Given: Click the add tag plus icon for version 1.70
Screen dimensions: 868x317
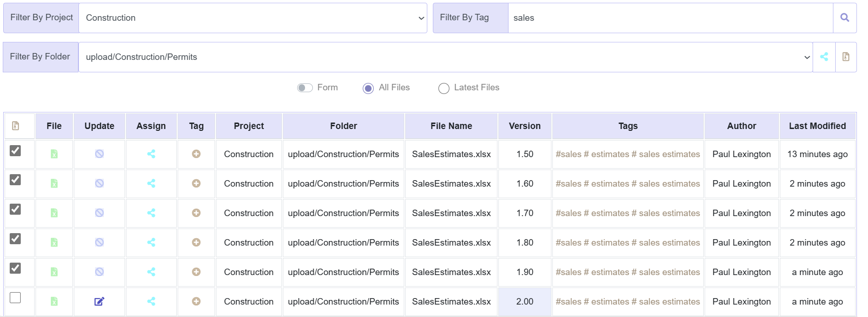Looking at the screenshot, I should pos(196,213).
